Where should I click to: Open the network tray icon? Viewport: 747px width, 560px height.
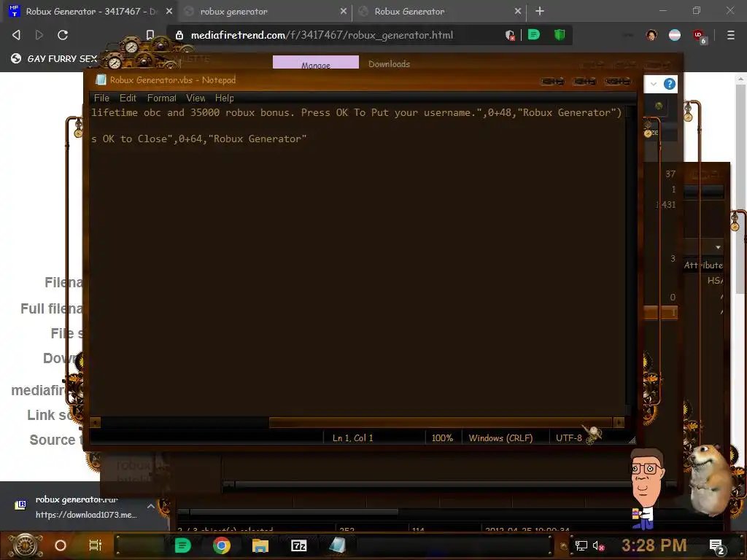581,545
